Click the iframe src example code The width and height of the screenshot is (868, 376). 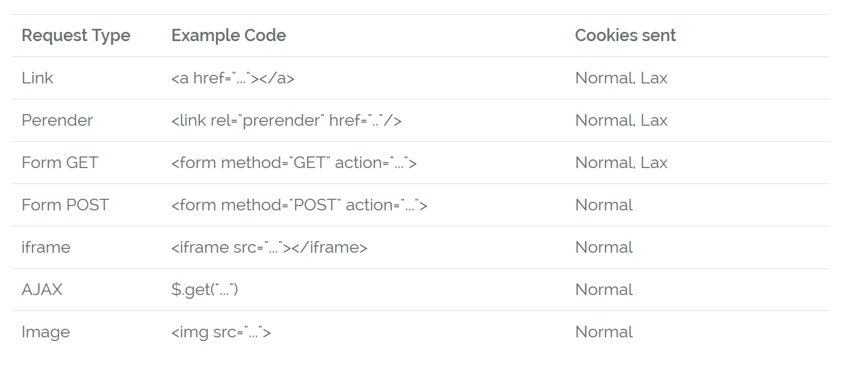point(269,247)
